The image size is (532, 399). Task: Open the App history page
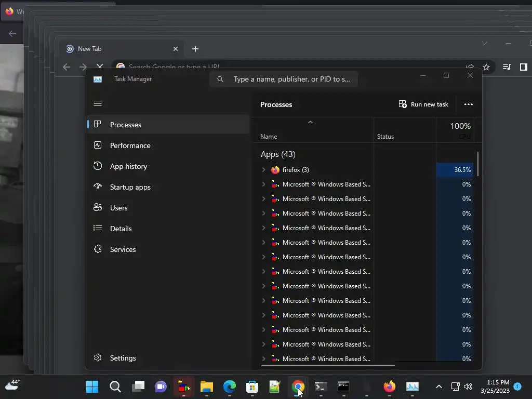pos(168,166)
